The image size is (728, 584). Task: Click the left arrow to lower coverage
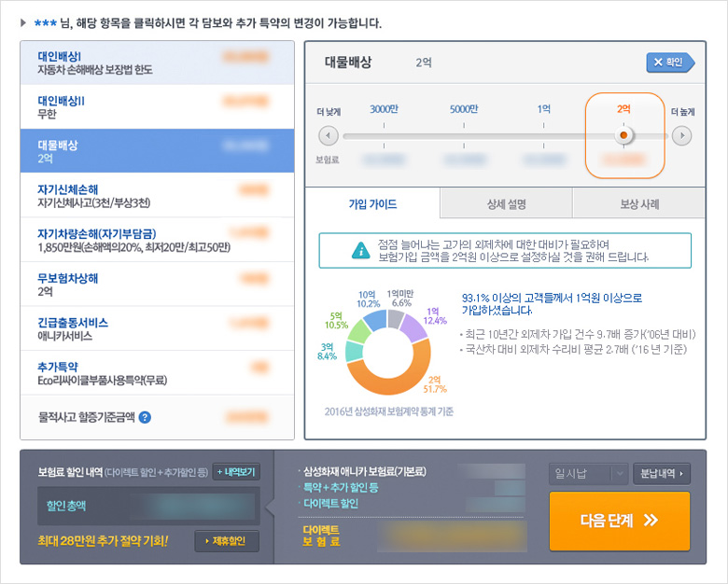(x=329, y=136)
